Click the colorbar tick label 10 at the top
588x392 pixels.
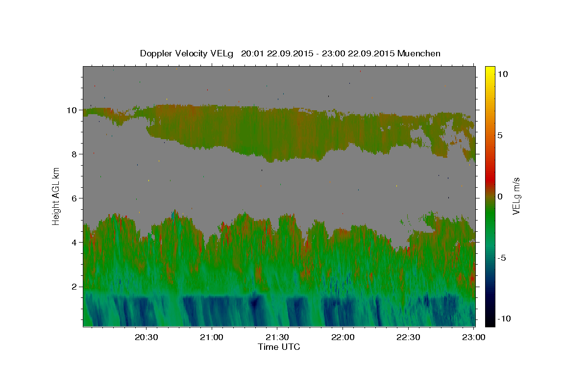(502, 74)
